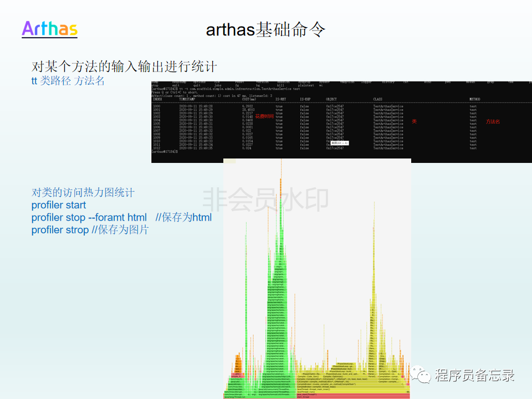Viewport: 532px width, 399px height.
Task: Click the comment //保存为html
Action: tap(183, 217)
